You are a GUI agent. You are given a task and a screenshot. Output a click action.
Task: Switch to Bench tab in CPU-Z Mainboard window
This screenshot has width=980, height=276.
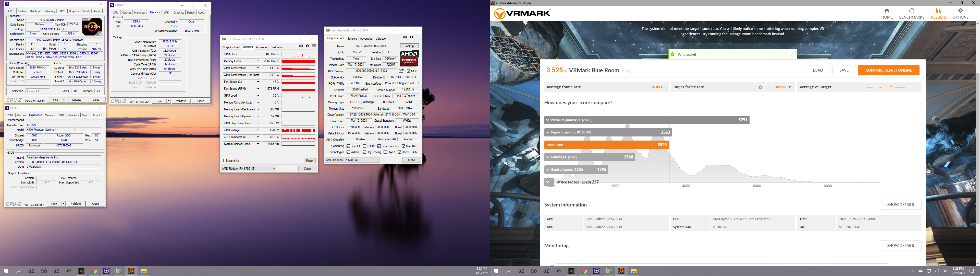coord(85,115)
